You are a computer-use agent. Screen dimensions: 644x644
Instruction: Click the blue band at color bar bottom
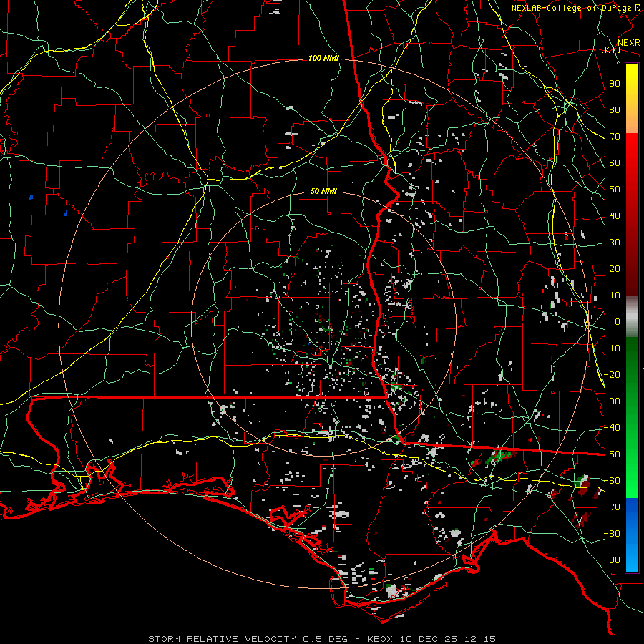click(x=632, y=535)
